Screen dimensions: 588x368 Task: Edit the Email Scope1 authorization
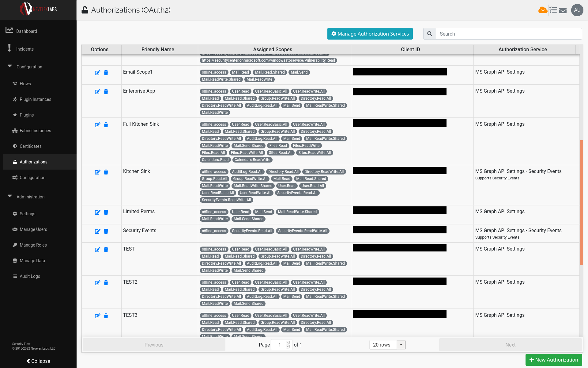pyautogui.click(x=97, y=73)
